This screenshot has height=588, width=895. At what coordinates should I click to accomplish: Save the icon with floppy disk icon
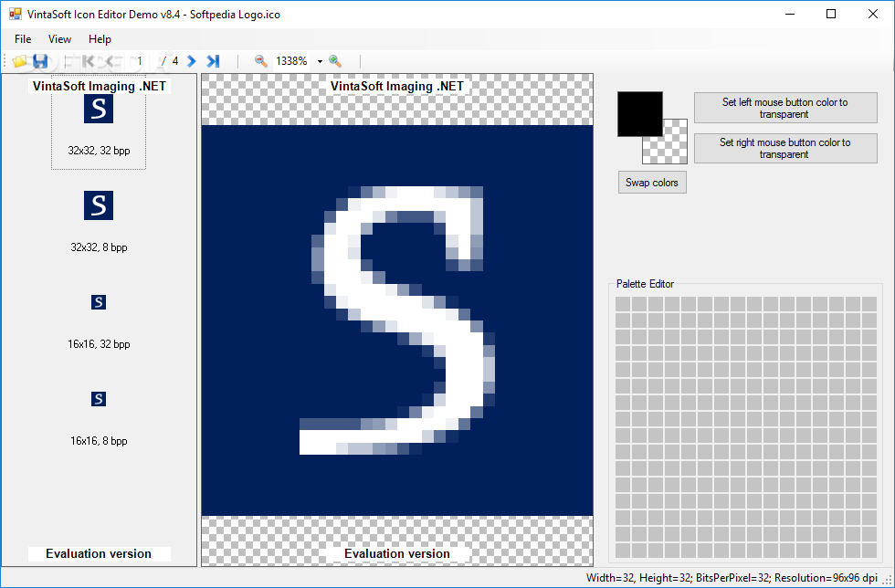point(40,61)
